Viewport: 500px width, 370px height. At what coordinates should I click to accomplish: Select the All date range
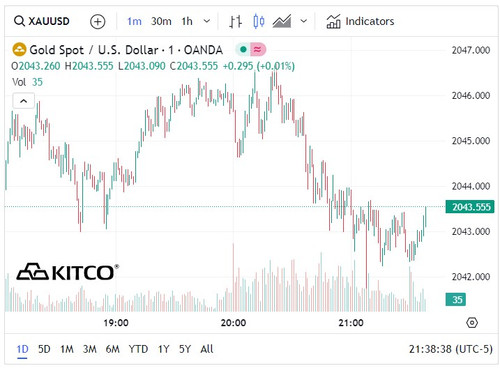207,349
